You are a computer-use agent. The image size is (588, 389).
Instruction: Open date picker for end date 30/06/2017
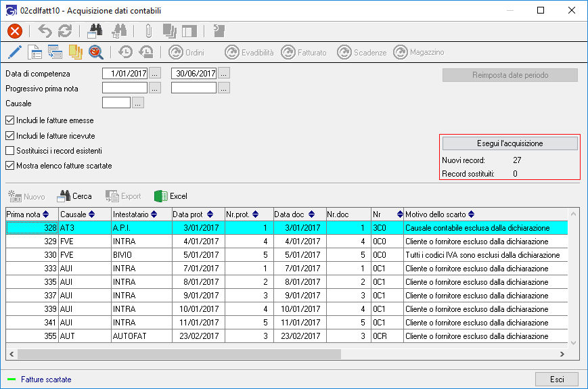pyautogui.click(x=224, y=74)
